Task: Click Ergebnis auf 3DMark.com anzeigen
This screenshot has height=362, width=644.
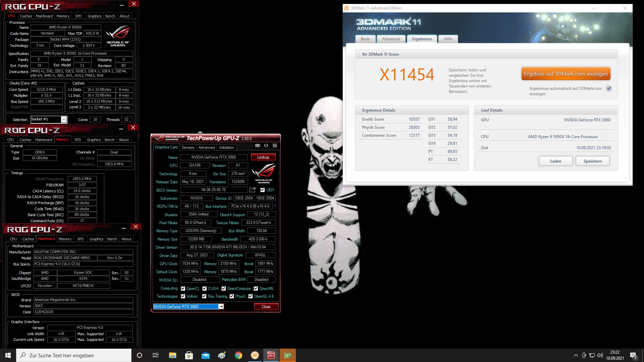Action: pyautogui.click(x=566, y=74)
